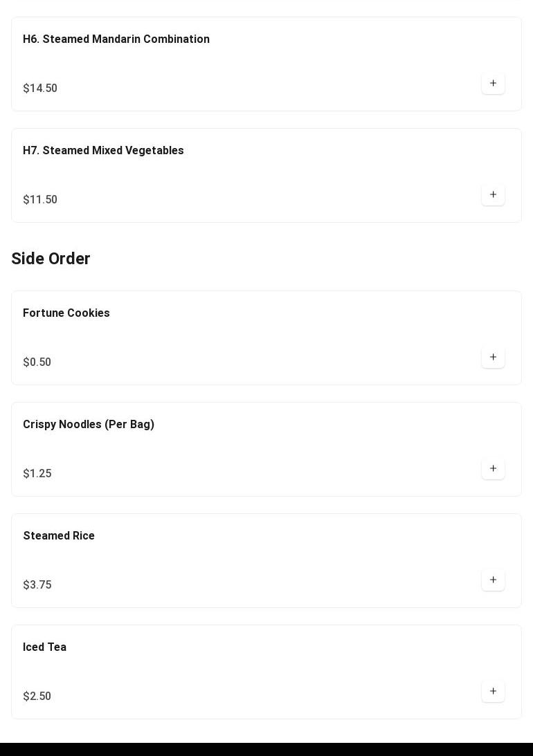Image resolution: width=533 pixels, height=756 pixels.
Task: Add H6 Steamed Mandarin Combination with plus icon
Action: pos(493,84)
